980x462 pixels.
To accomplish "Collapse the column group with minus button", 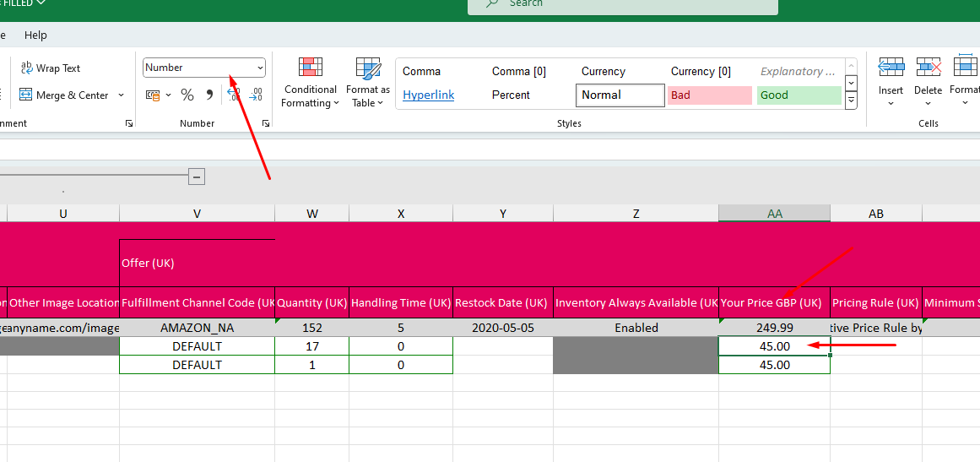I will (x=197, y=177).
